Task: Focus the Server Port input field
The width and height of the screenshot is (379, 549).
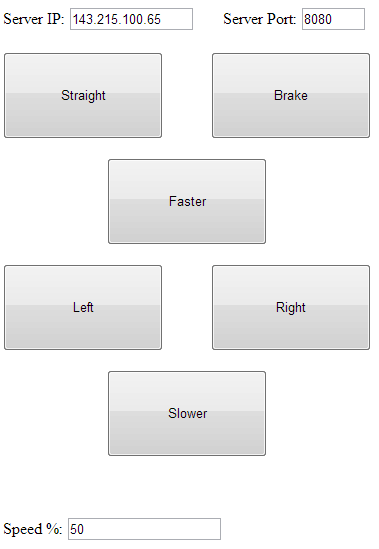Action: [x=333, y=19]
